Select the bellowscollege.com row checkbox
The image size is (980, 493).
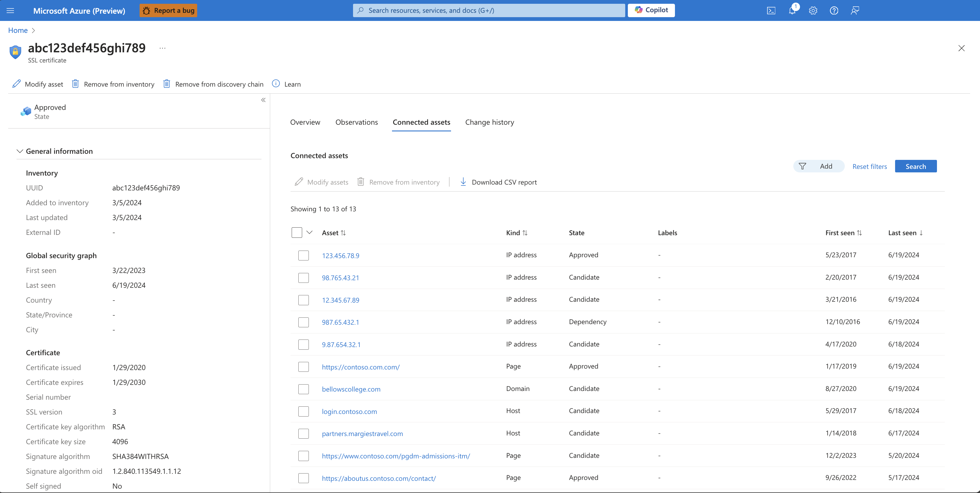click(x=304, y=389)
